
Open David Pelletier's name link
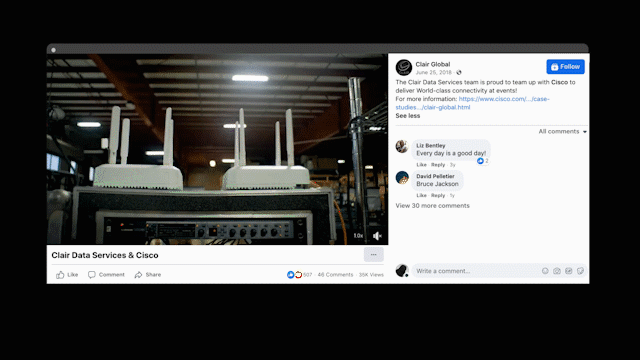[435, 176]
